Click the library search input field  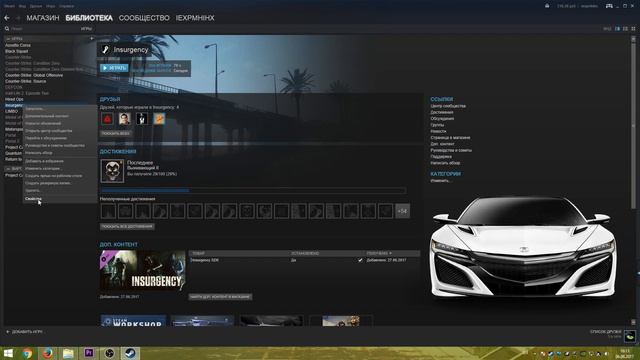[43, 29]
